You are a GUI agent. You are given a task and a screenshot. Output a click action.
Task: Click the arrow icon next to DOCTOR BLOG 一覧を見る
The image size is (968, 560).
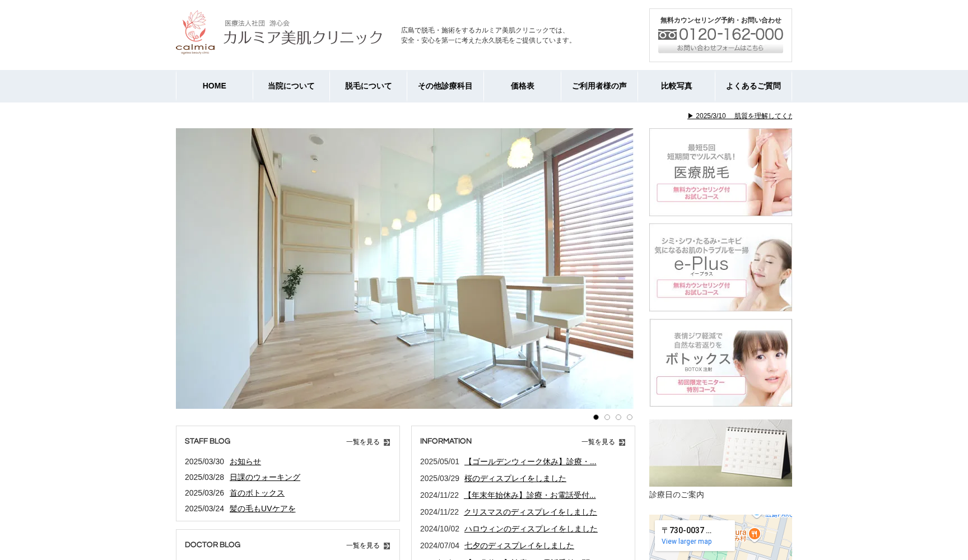click(x=387, y=545)
